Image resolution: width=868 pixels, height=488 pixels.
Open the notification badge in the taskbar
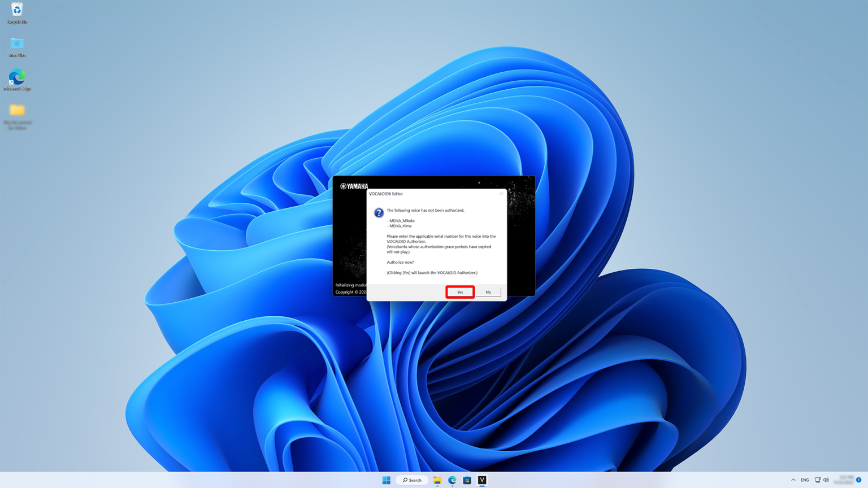pos(858,480)
